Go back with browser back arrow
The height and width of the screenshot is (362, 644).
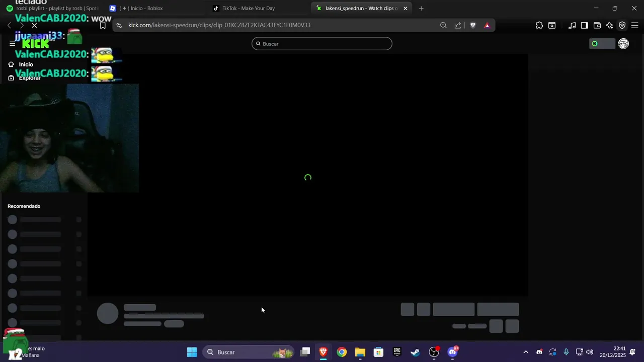tap(9, 25)
